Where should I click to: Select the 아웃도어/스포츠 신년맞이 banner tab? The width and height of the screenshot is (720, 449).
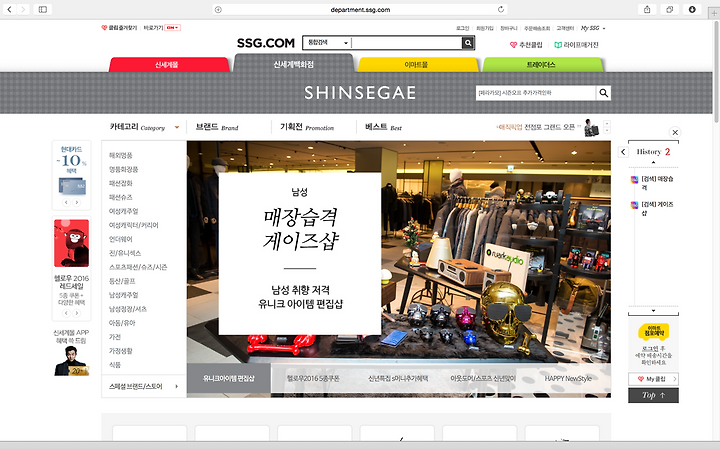[x=483, y=378]
